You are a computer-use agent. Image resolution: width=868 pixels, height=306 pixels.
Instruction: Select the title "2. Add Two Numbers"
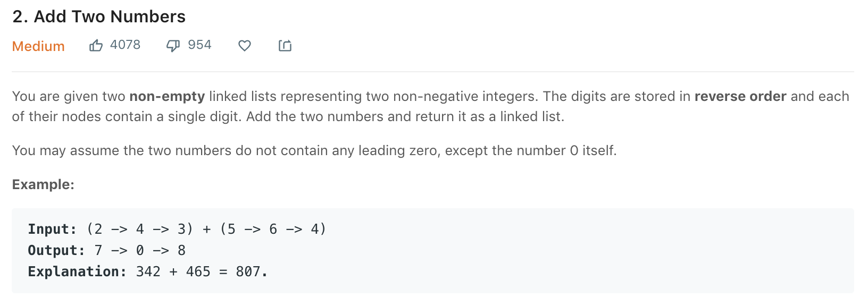pyautogui.click(x=98, y=16)
